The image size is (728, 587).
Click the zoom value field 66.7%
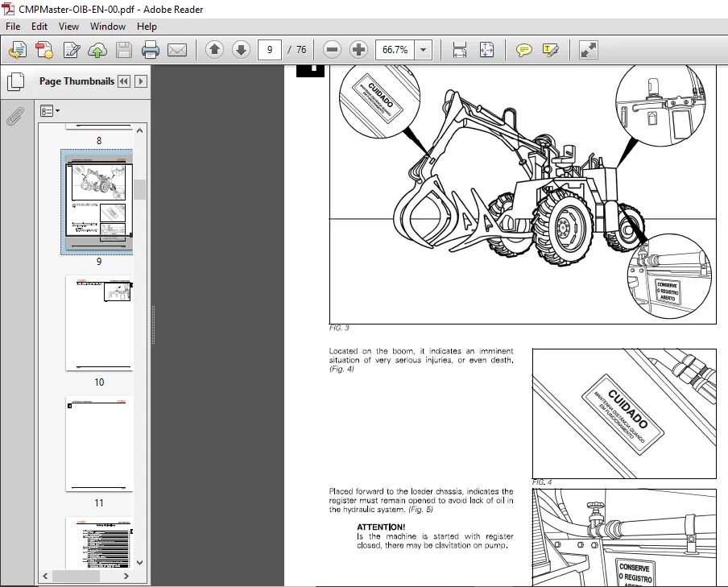pyautogui.click(x=395, y=50)
